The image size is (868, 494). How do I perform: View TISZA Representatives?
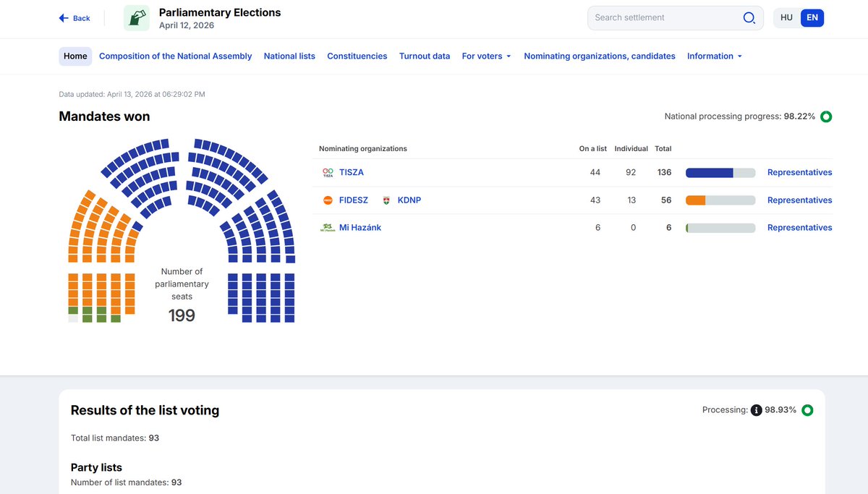point(800,173)
